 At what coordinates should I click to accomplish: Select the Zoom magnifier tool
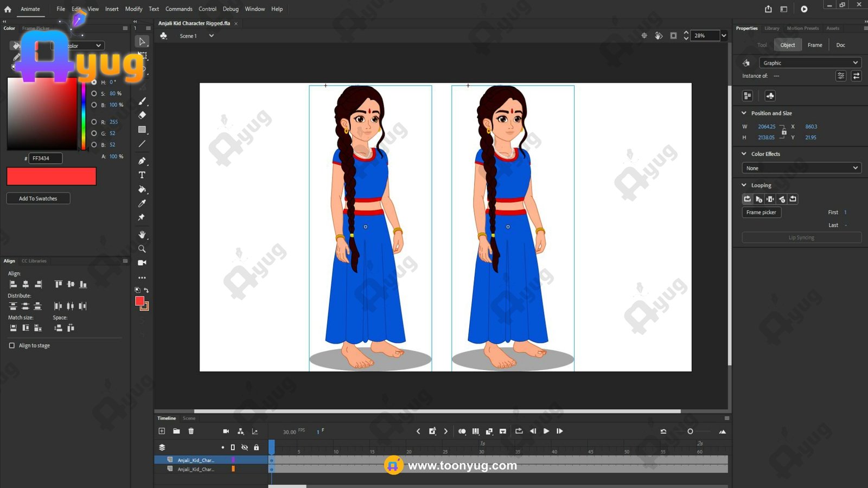tap(142, 249)
